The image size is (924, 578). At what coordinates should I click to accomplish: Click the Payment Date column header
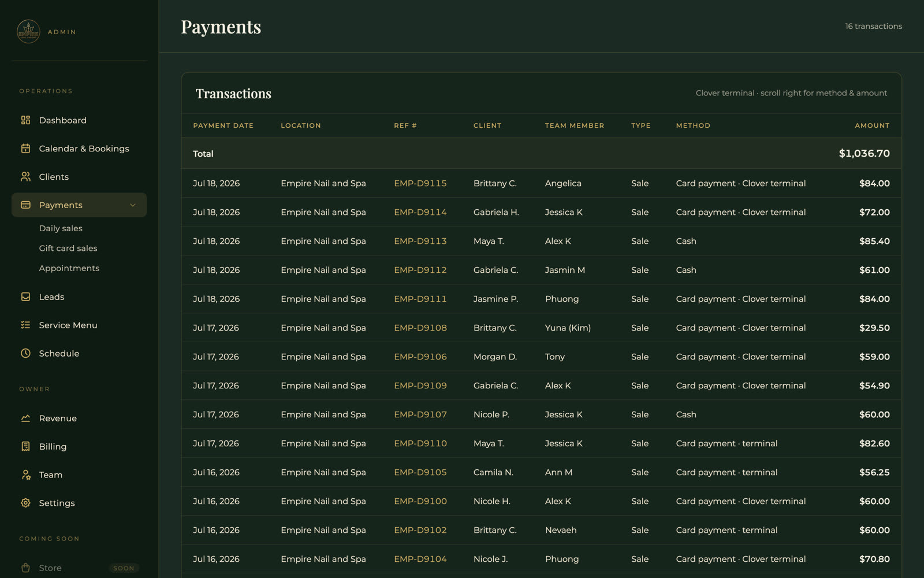click(x=223, y=125)
